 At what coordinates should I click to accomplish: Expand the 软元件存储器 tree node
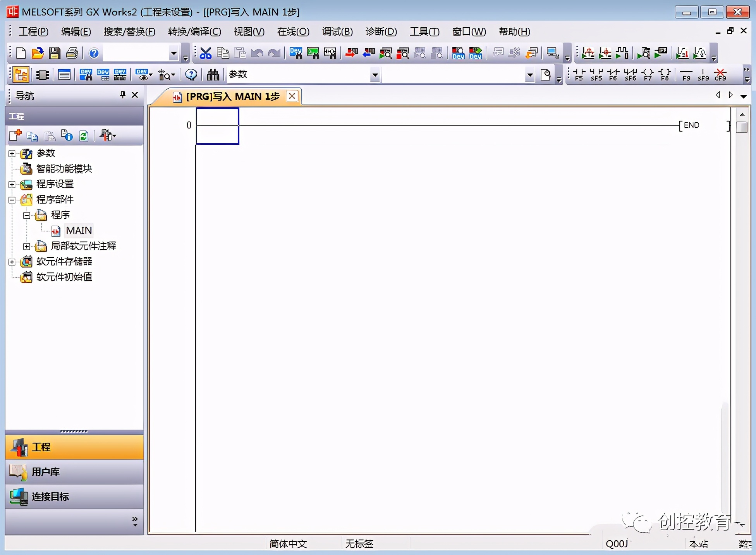[x=12, y=262]
